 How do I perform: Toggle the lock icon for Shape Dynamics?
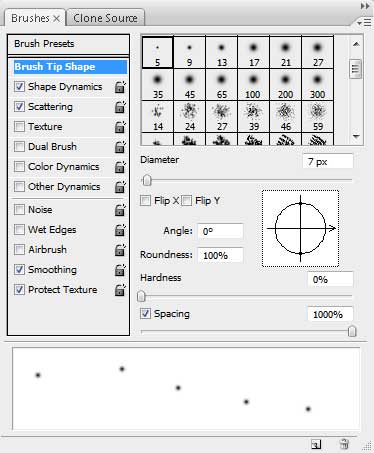coord(120,87)
